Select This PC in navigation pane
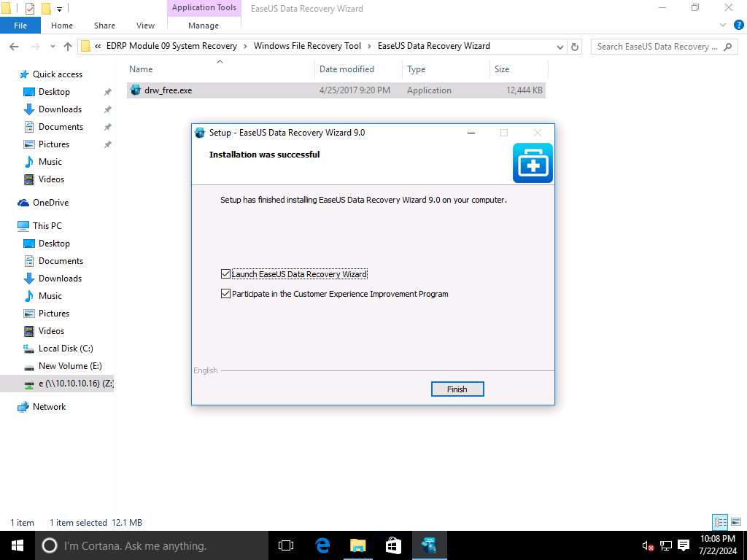Viewport: 747px width, 560px height. click(x=47, y=226)
